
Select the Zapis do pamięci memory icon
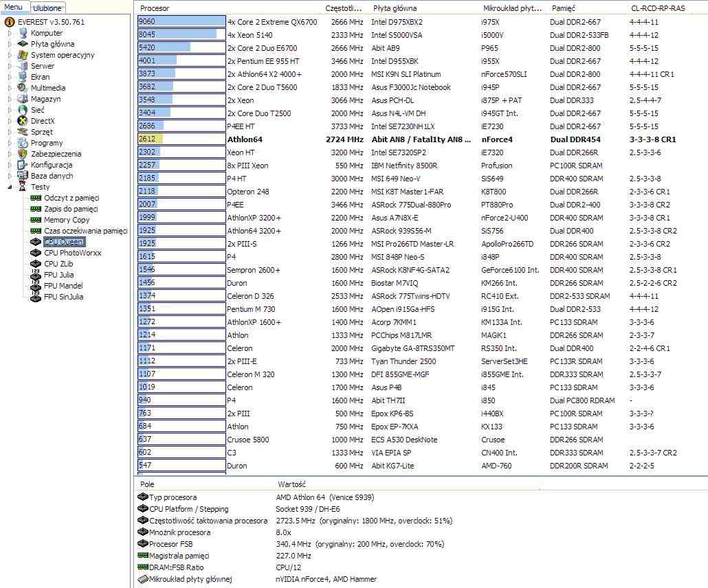(x=36, y=209)
